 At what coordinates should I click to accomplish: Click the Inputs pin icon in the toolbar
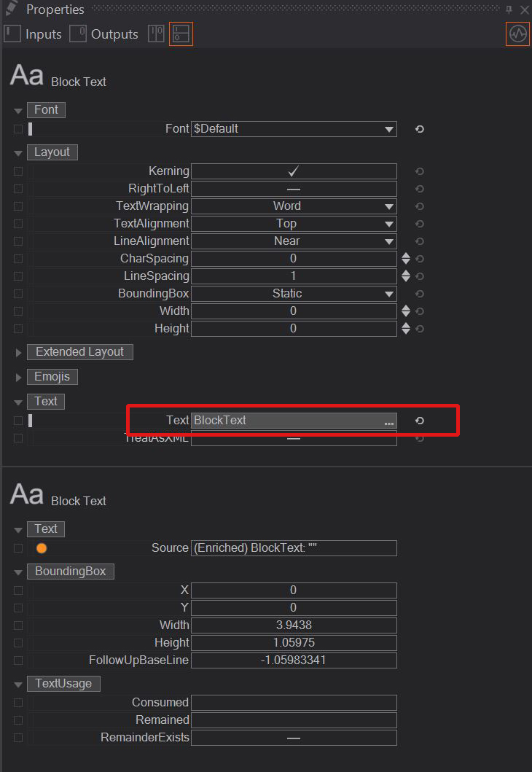(11, 34)
